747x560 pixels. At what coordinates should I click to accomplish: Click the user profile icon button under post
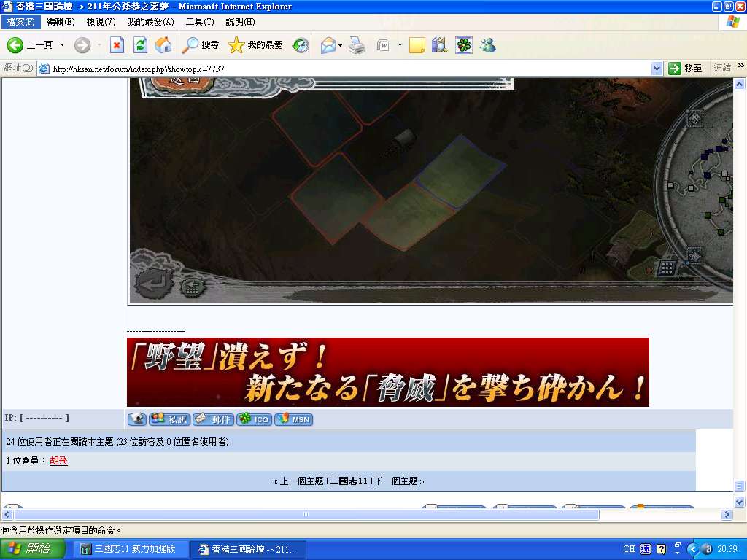coord(137,419)
